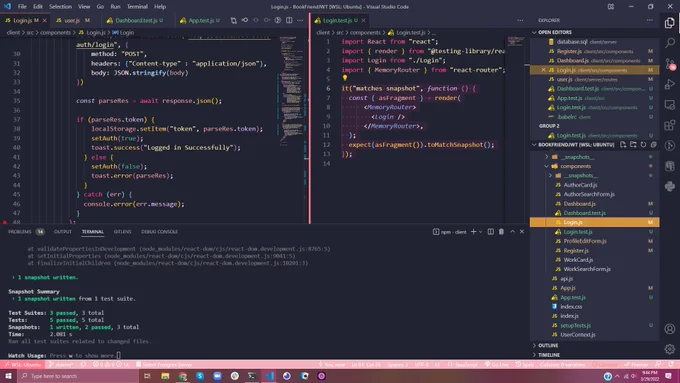680x383 pixels.
Task: Open the Help menu
Action: [160, 7]
